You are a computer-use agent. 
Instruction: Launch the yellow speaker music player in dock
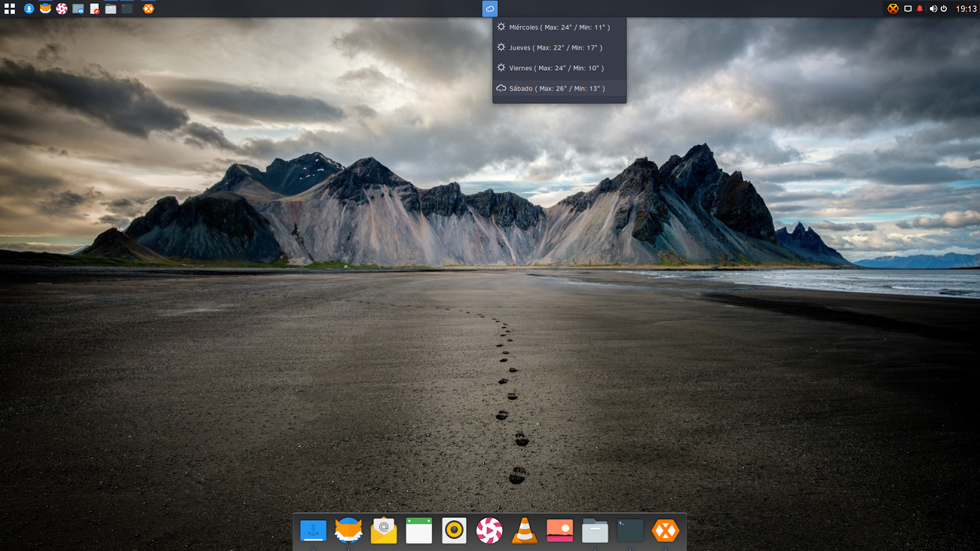(454, 530)
